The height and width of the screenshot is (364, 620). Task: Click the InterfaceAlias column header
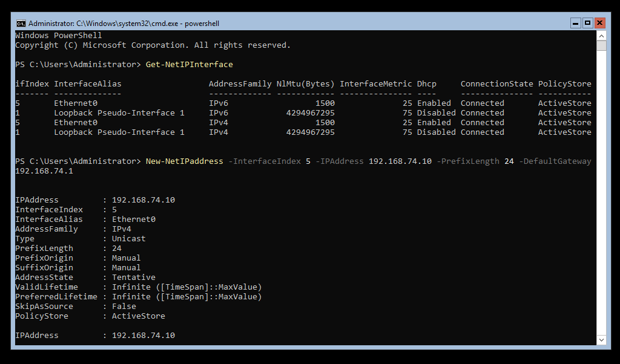(x=87, y=84)
